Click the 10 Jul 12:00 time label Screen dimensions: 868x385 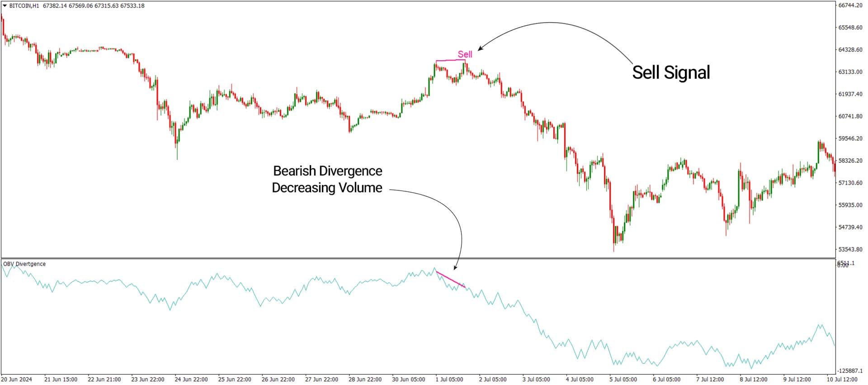(x=842, y=380)
